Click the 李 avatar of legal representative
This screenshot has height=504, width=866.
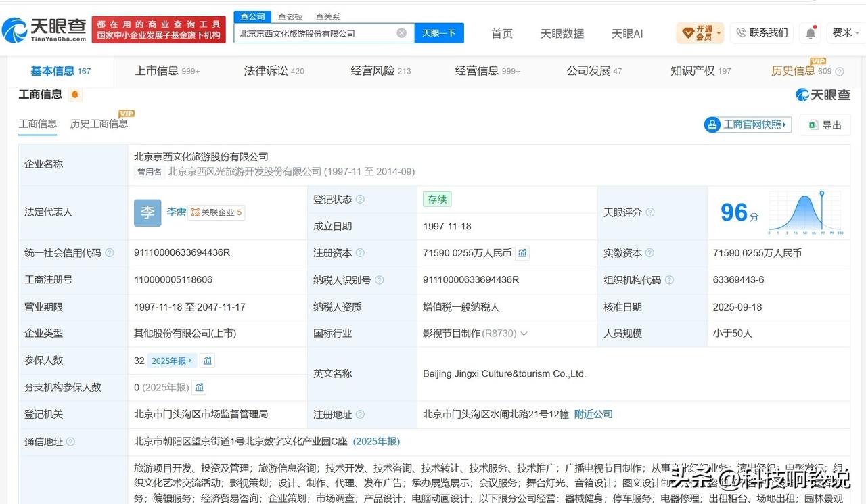coord(147,212)
